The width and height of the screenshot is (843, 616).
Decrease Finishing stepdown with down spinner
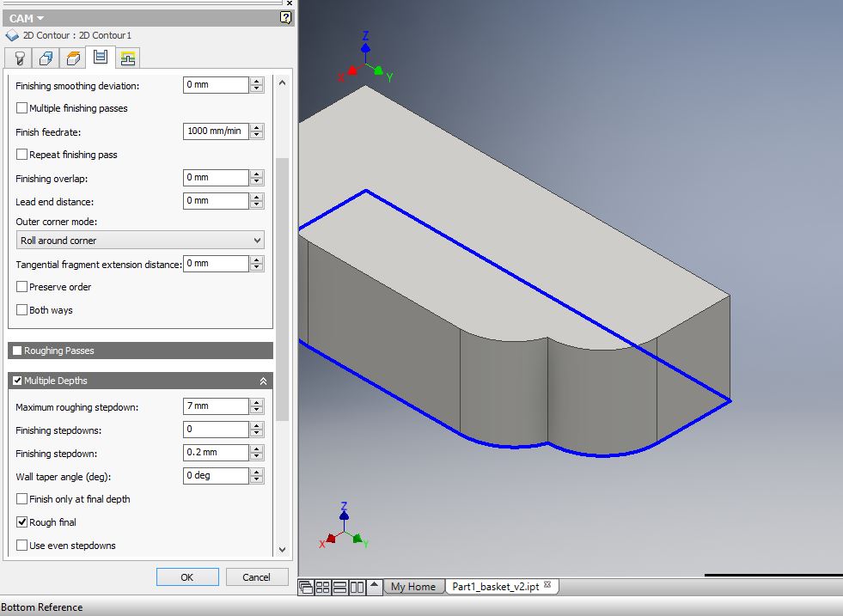257,456
